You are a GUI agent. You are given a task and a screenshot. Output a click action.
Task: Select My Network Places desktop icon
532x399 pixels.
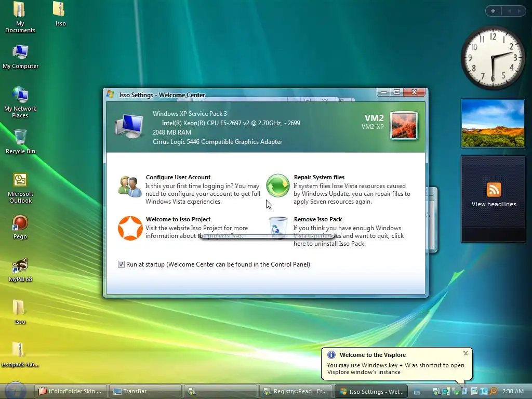tap(20, 102)
